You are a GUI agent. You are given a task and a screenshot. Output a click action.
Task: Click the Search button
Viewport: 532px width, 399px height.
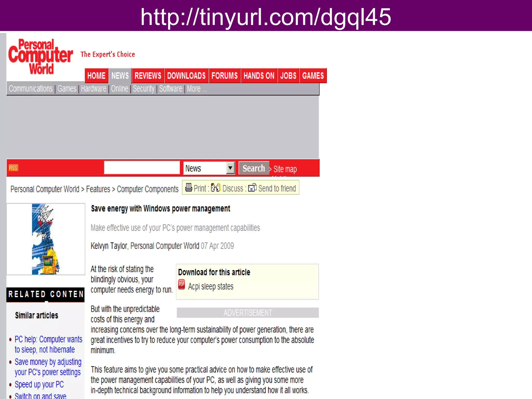click(254, 168)
